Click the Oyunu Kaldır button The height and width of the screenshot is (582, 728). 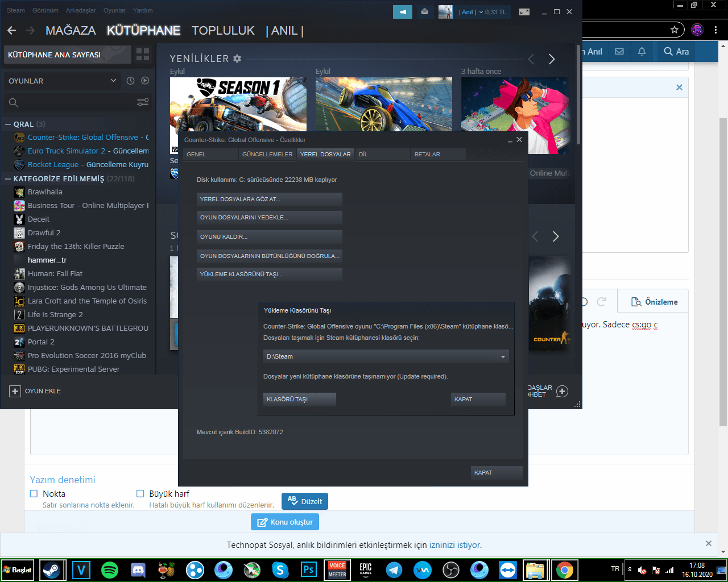point(270,236)
